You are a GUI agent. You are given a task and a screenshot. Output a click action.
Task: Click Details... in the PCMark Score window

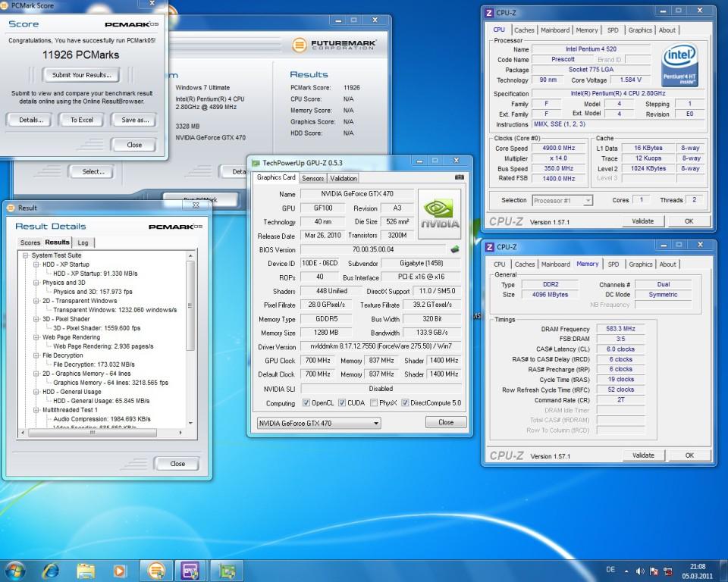(30, 120)
